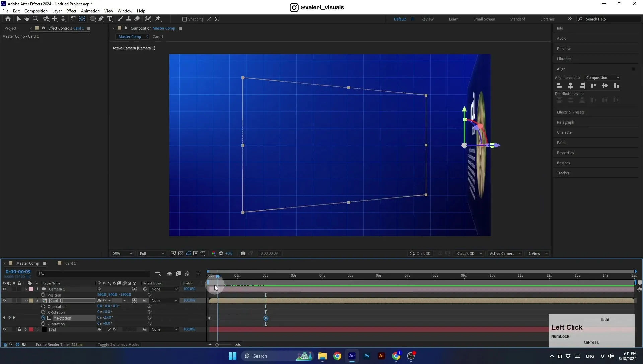The height and width of the screenshot is (364, 643).
Task: Open the Classic 3D renderer dropdown
Action: pos(470,253)
